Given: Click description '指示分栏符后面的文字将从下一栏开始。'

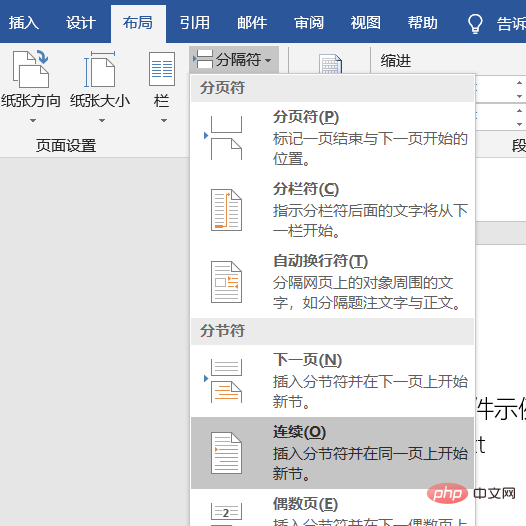Looking at the screenshot, I should pyautogui.click(x=370, y=220).
